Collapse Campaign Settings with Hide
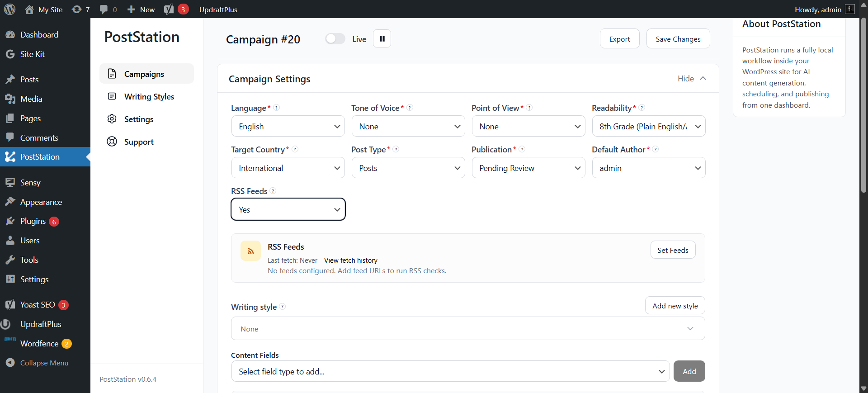Screen dimensions: 868x393 coord(692,79)
